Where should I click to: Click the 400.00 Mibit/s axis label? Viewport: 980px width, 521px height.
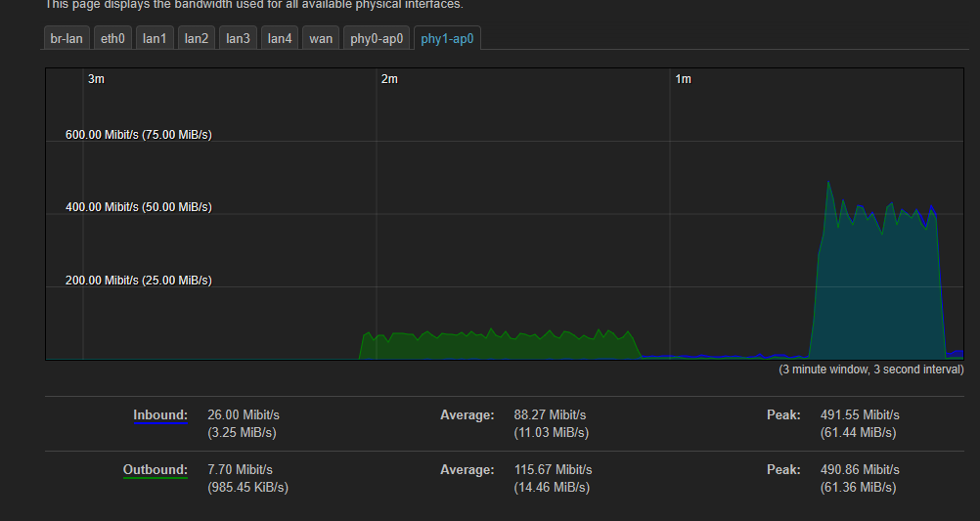(139, 207)
